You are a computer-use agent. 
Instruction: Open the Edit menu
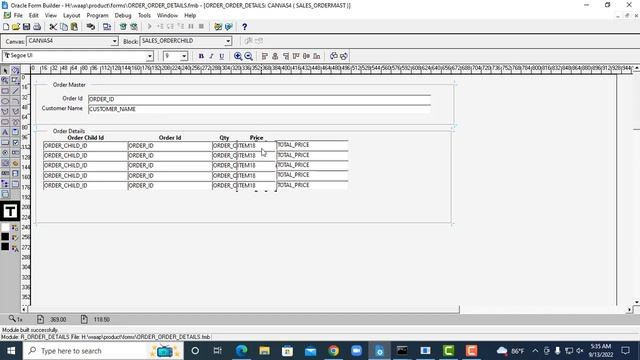(x=33, y=16)
